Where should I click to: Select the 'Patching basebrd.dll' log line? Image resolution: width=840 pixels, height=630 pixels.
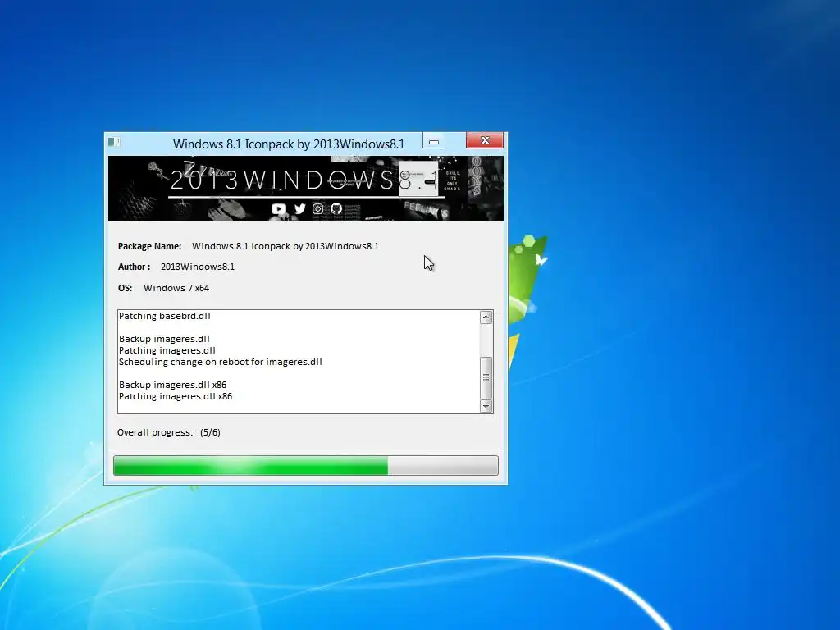164,316
